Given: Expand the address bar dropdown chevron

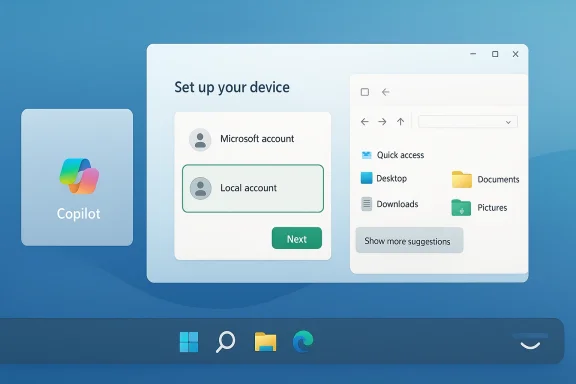Looking at the screenshot, I should (508, 122).
